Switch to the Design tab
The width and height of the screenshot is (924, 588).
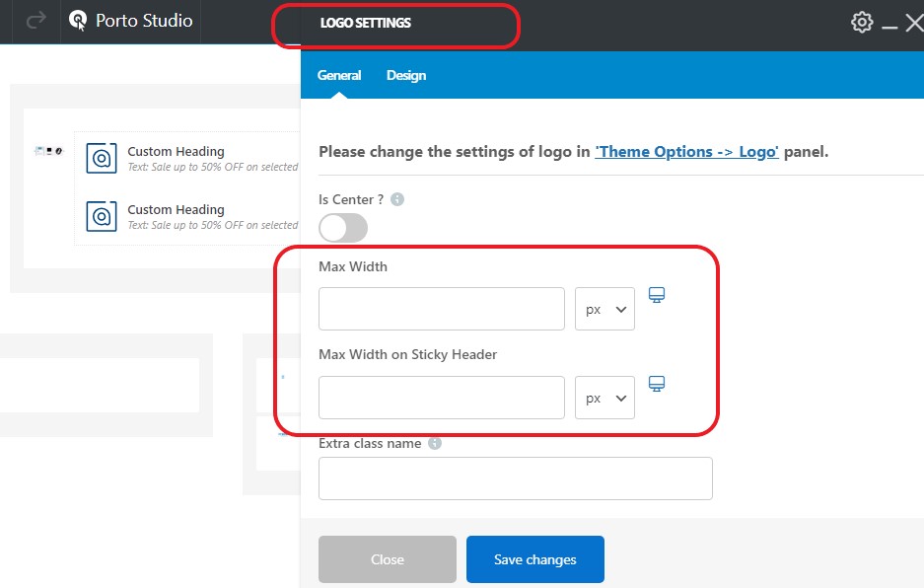click(x=406, y=75)
